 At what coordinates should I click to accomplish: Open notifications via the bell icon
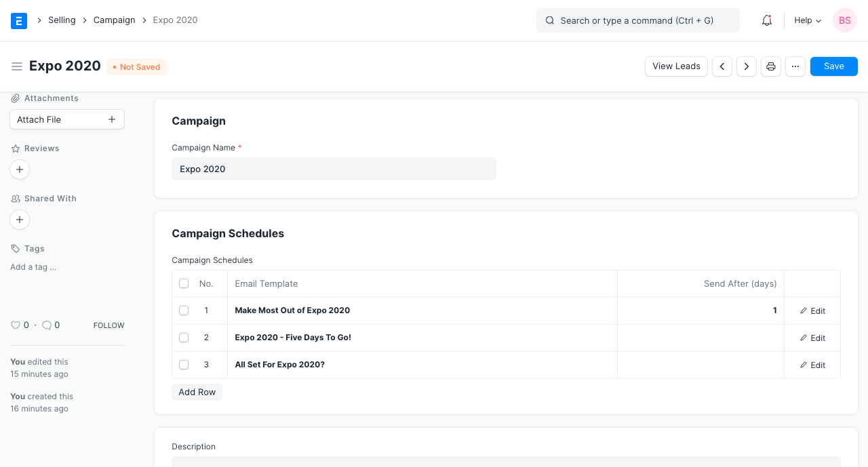point(766,20)
